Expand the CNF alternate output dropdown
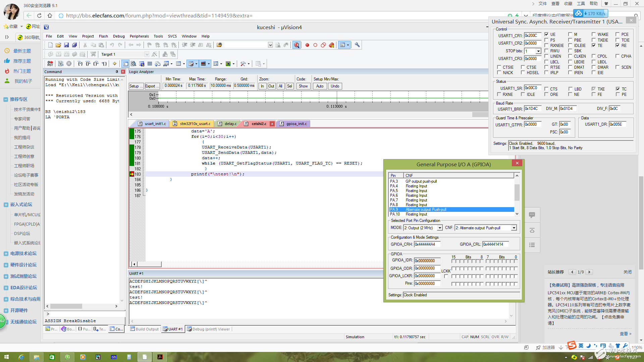The image size is (644, 362). 514,228
